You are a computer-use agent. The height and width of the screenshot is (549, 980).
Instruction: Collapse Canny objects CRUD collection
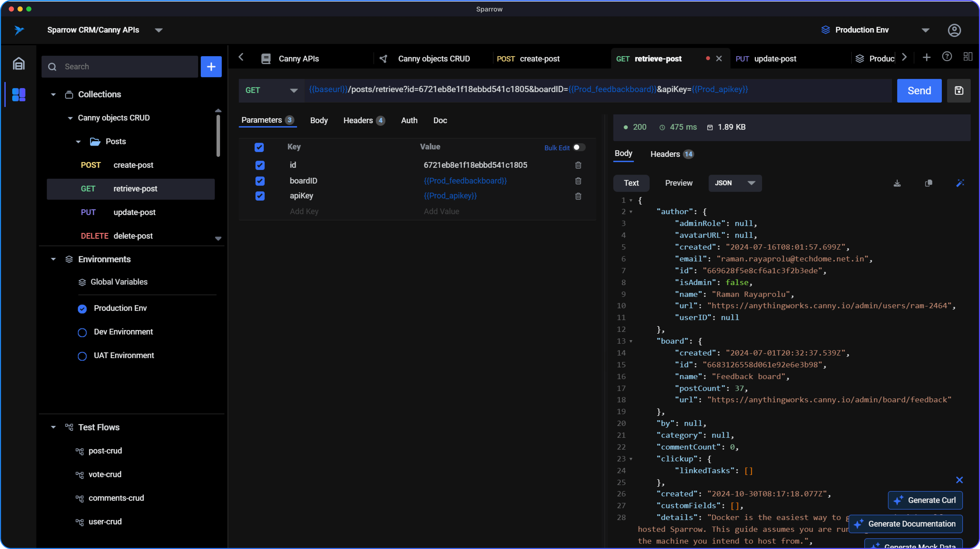click(x=70, y=118)
